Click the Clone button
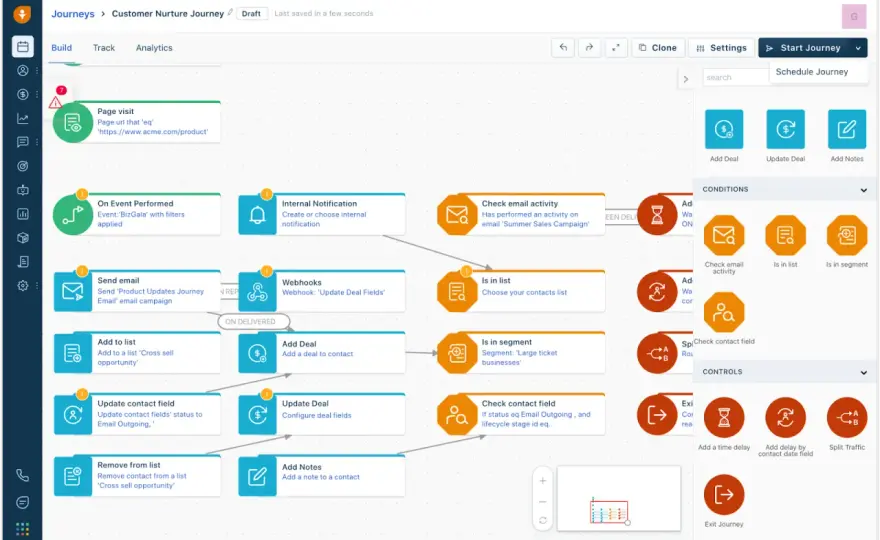Image resolution: width=880 pixels, height=540 pixels. [x=658, y=48]
